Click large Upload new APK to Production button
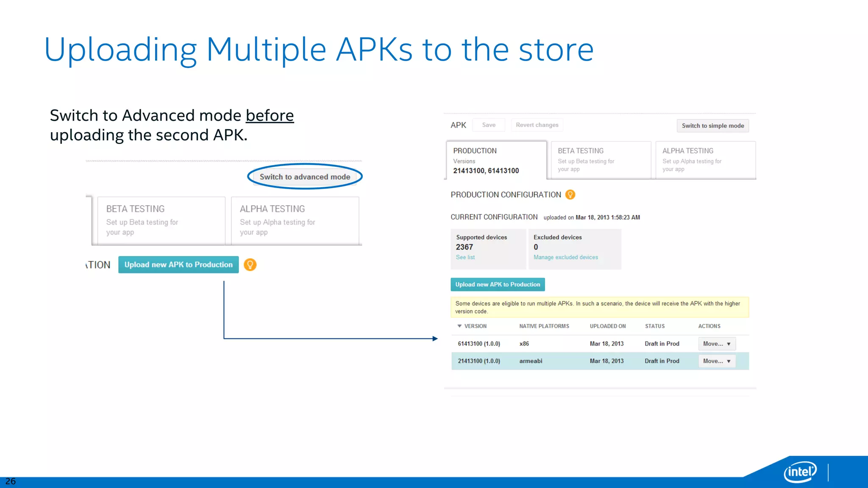 tap(178, 265)
